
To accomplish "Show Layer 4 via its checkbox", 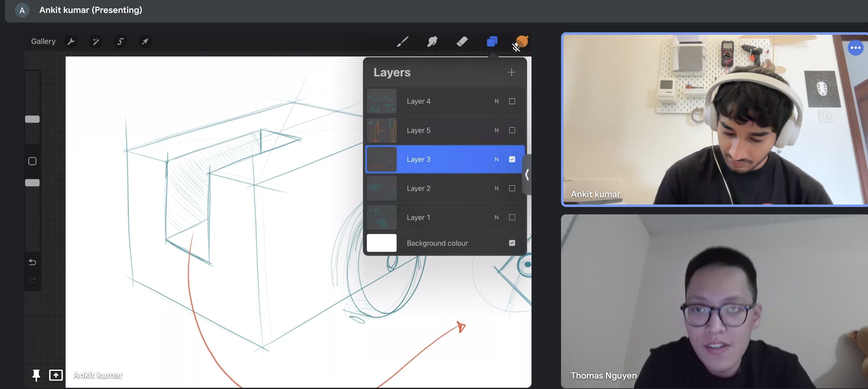I will pyautogui.click(x=512, y=101).
